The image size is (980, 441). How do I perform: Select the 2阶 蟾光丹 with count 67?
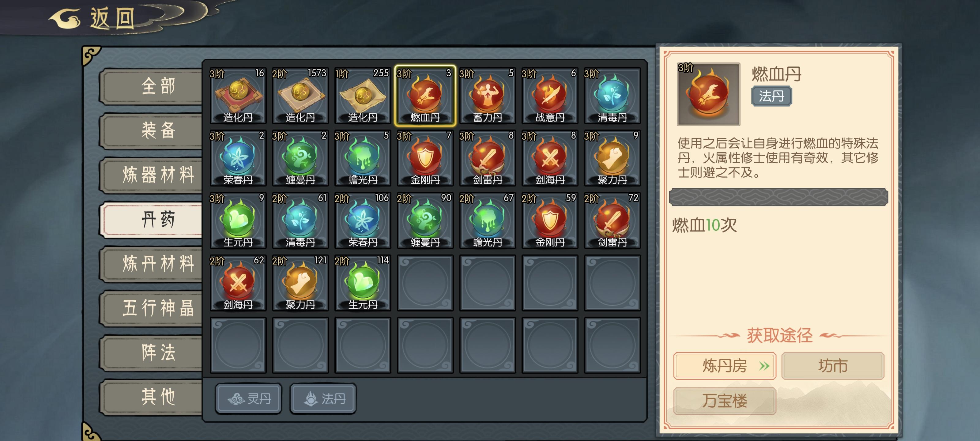click(x=487, y=220)
